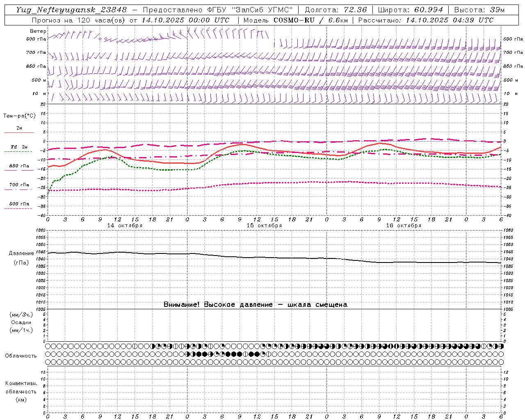Viewport: 525px width, 420px height.
Task: Click the 1005 value on right pressure axis
Action: pyautogui.click(x=508, y=309)
